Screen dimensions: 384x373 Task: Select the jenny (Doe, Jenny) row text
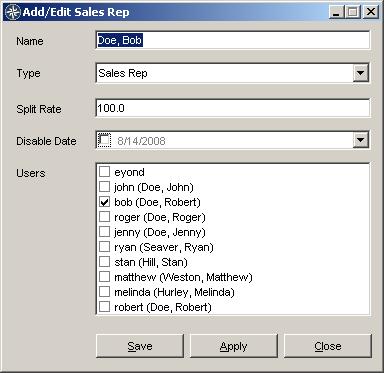[x=160, y=232]
